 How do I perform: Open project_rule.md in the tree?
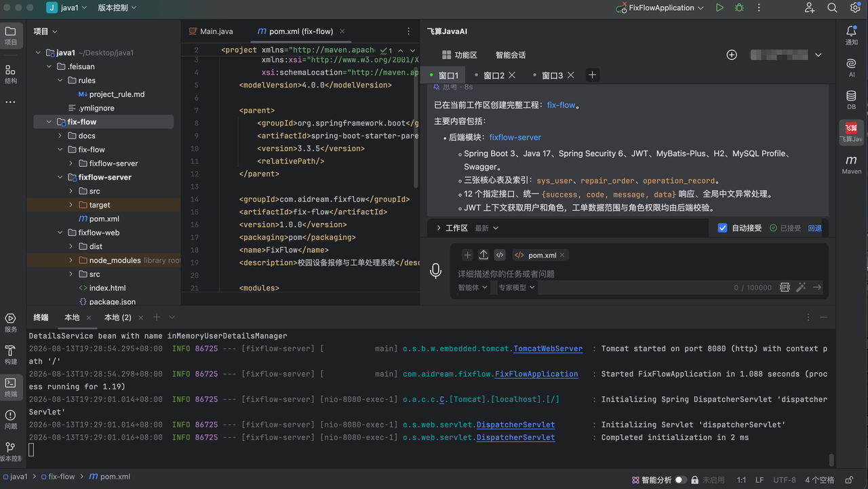pyautogui.click(x=111, y=94)
